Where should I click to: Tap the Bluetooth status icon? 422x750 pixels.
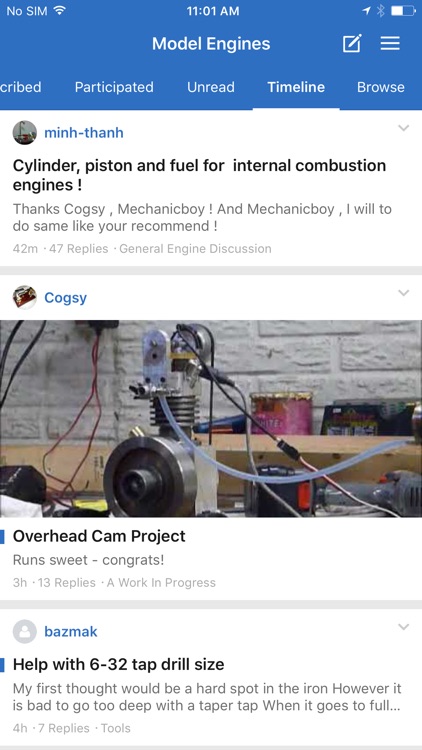380,11
